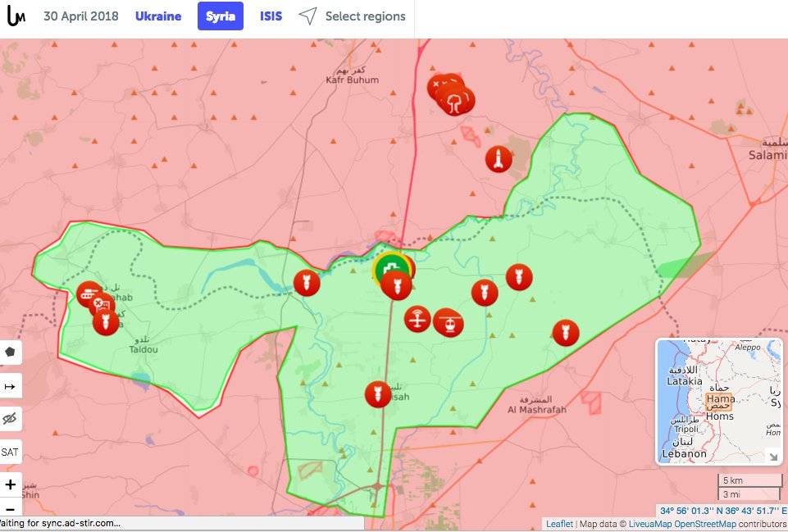The image size is (788, 532).
Task: Zoom out with the minus button
Action: [10, 508]
